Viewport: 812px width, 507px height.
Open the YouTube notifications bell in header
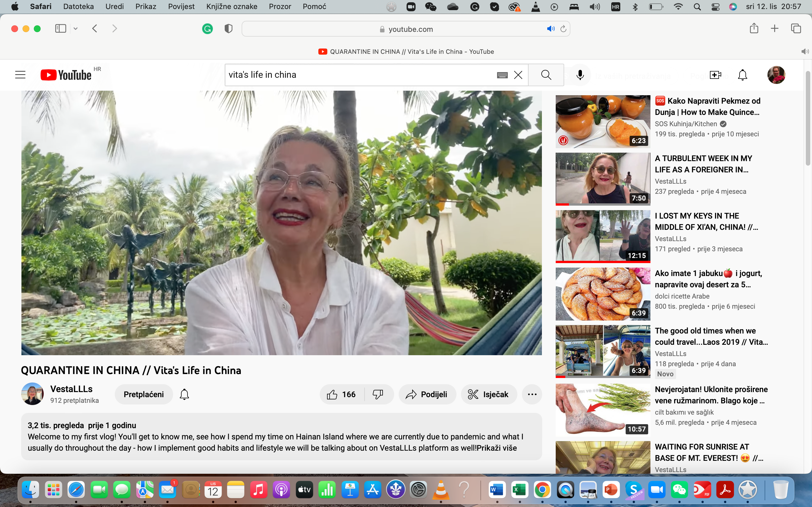click(743, 75)
